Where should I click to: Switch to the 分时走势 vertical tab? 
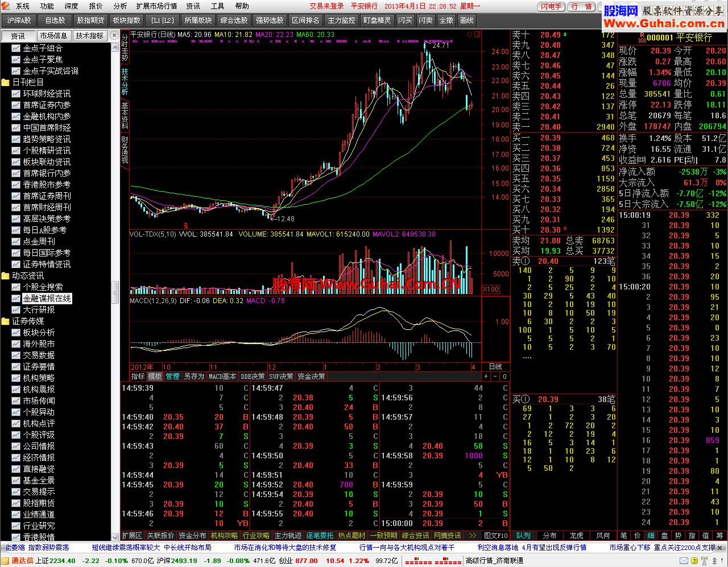coord(125,48)
